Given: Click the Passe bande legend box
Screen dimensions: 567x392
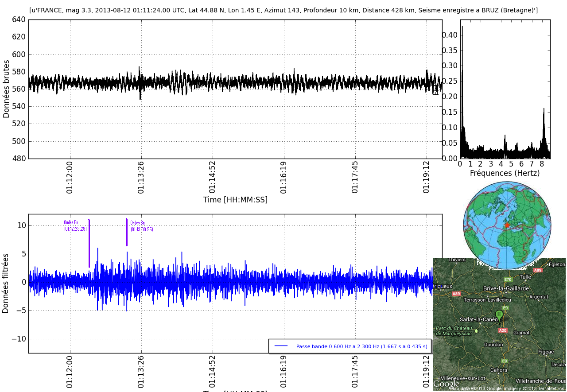Looking at the screenshot, I should pyautogui.click(x=350, y=346).
